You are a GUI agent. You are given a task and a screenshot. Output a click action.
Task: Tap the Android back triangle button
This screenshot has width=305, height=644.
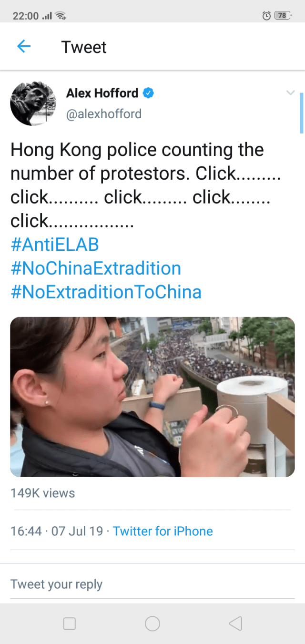pyautogui.click(x=235, y=624)
